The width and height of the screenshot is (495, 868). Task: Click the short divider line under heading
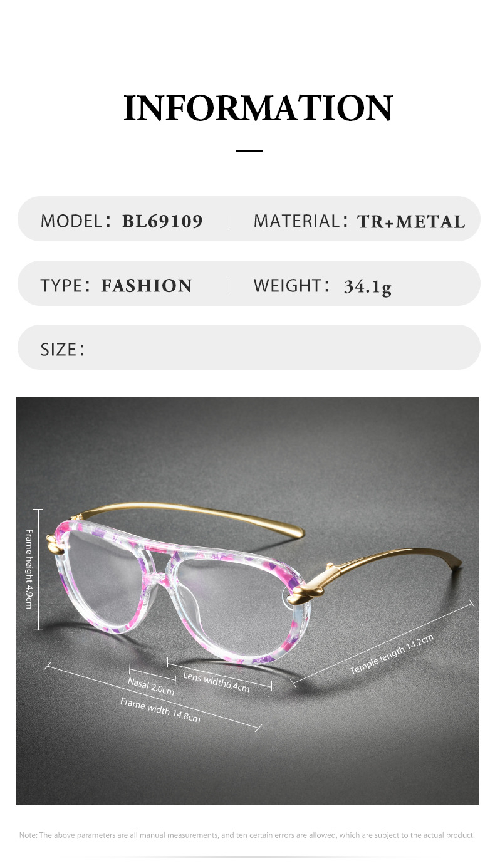click(249, 151)
